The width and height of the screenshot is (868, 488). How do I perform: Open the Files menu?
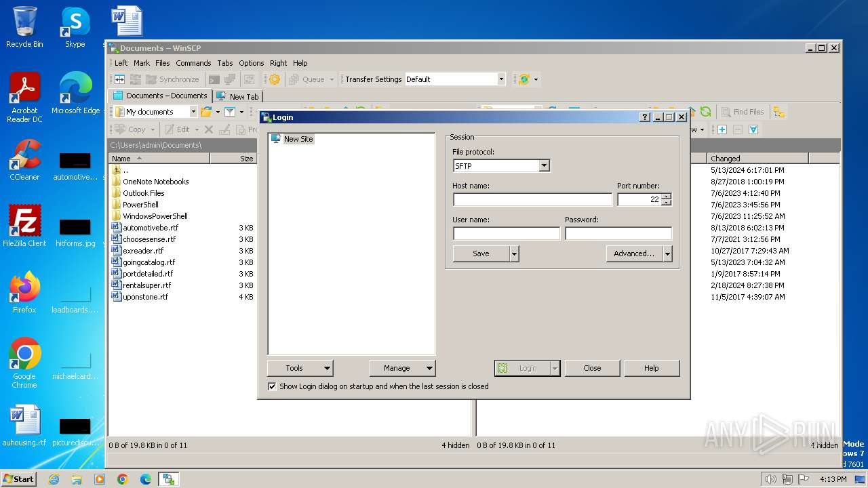click(x=163, y=63)
